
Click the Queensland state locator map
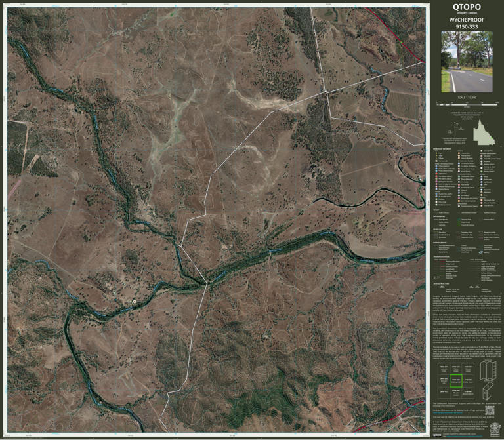484,132
